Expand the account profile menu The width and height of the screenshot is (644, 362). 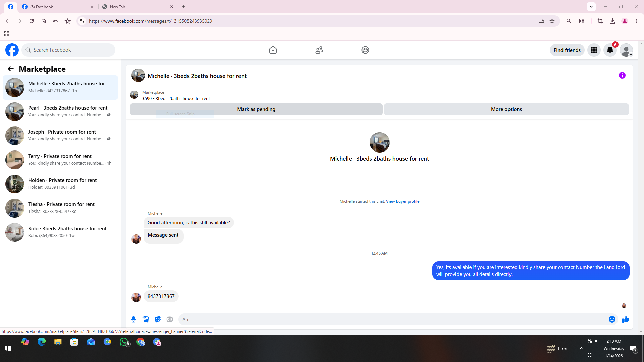(626, 50)
